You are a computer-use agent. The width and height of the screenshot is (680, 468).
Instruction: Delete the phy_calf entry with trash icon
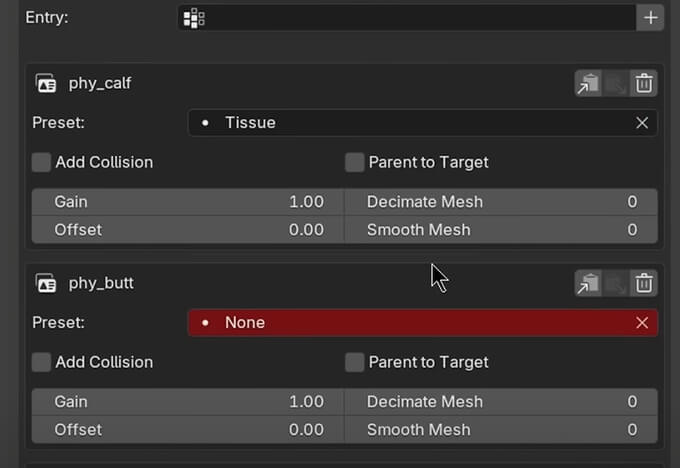click(x=644, y=83)
